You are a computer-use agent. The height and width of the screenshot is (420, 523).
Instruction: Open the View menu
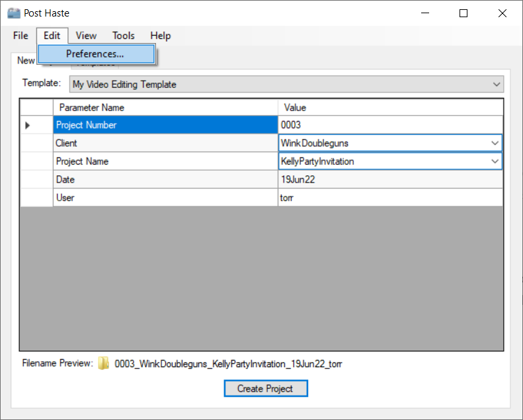[x=86, y=36]
